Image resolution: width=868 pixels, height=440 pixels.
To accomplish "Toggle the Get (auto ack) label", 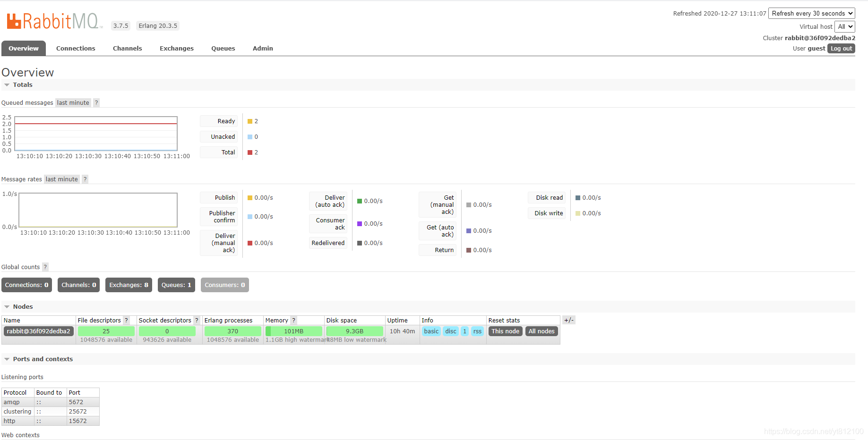I will click(438, 231).
